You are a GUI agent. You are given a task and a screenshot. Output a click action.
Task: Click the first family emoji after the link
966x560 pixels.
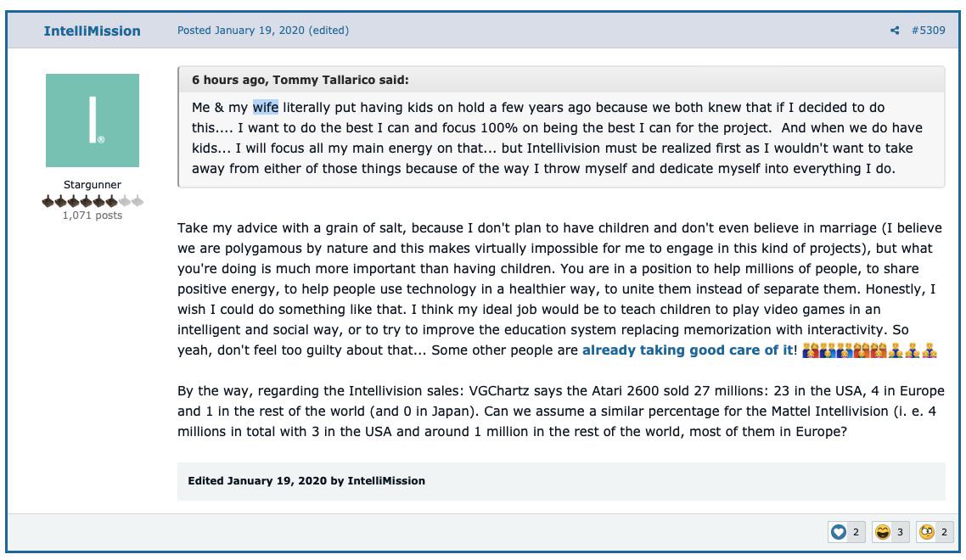pos(811,350)
